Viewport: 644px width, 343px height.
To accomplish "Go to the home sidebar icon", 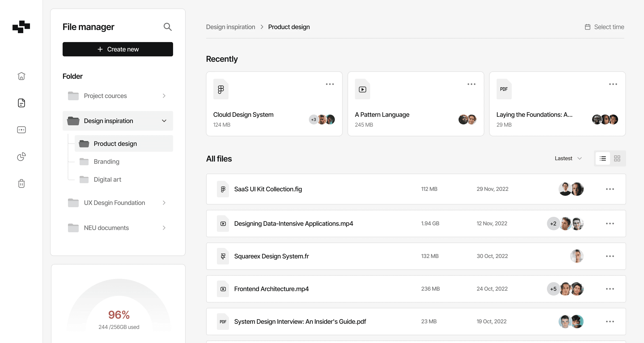I will [21, 76].
